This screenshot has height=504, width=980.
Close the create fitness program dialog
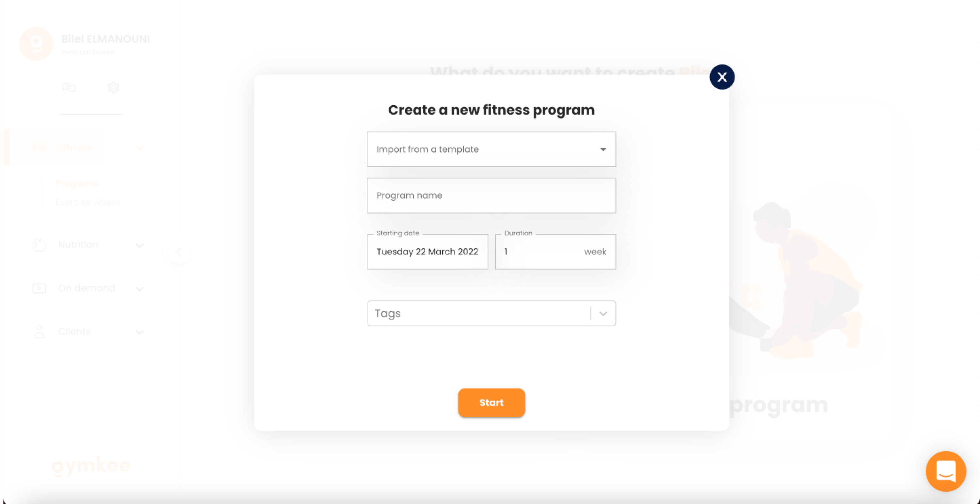[722, 77]
